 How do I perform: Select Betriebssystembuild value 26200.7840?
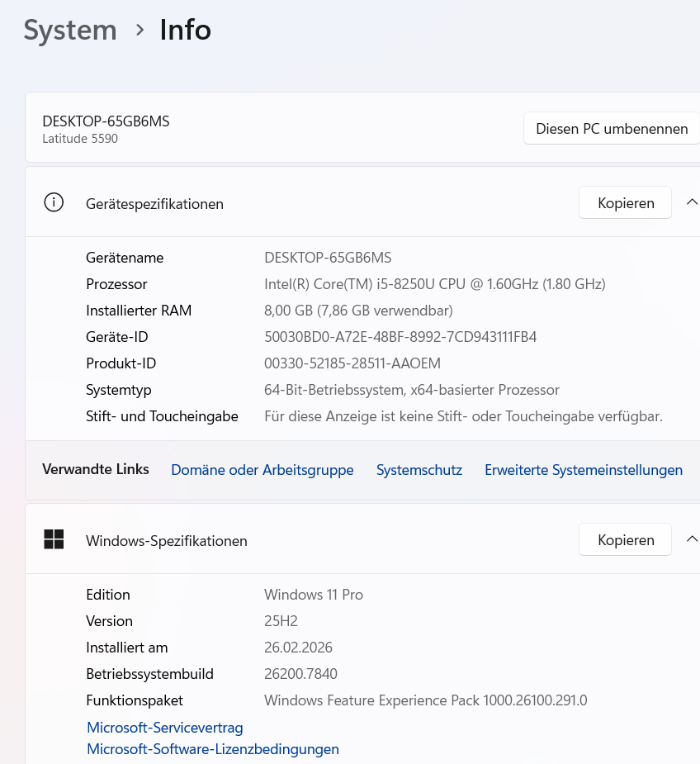tap(300, 674)
